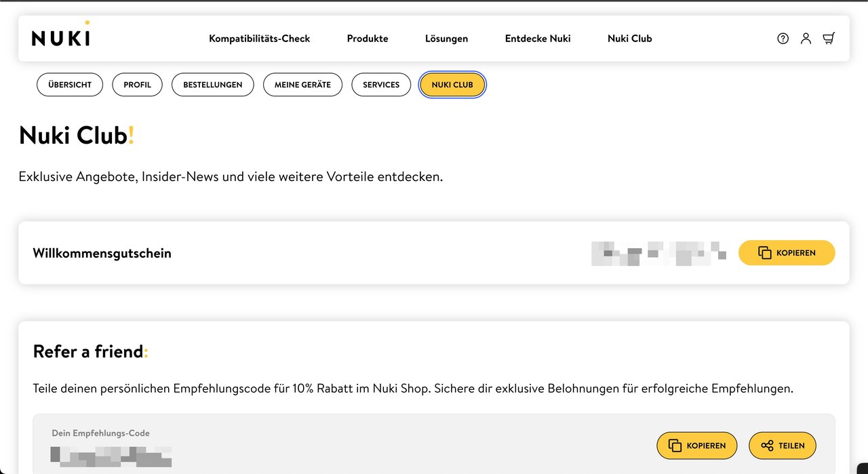Screen dimensions: 868x474
Task: Click the Nuki logo
Action: coord(60,37)
